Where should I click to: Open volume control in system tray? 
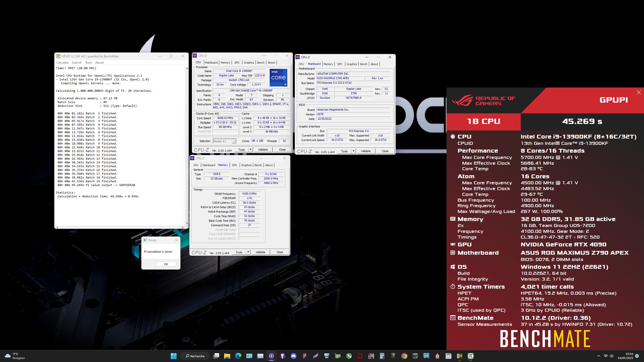click(x=612, y=356)
